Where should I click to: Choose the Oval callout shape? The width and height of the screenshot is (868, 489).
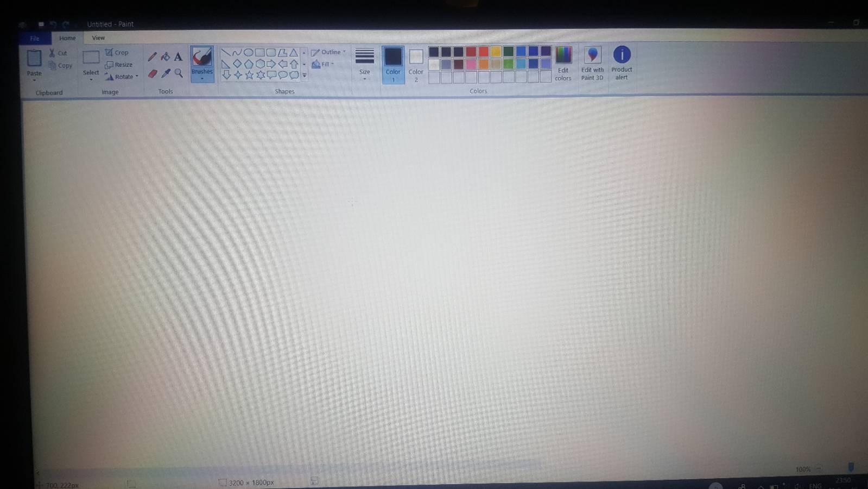(283, 75)
